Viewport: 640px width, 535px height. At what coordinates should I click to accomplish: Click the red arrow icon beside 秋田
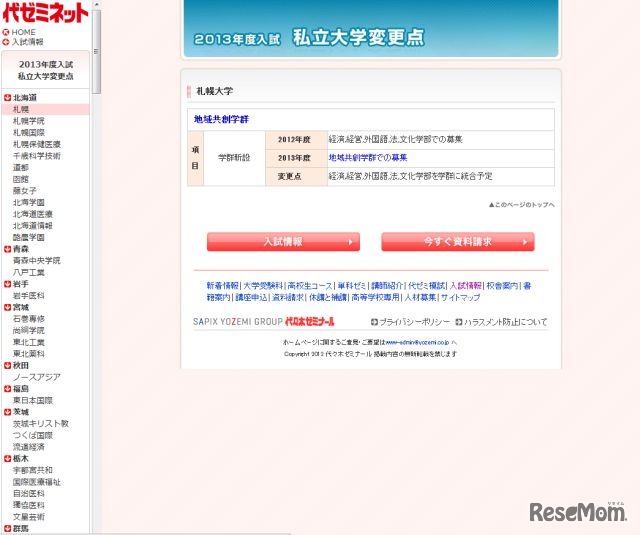(7, 366)
